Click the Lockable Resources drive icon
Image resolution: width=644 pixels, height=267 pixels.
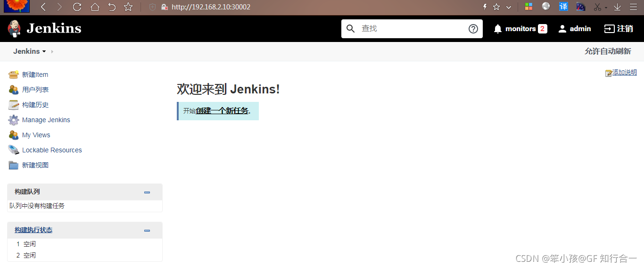click(x=14, y=150)
